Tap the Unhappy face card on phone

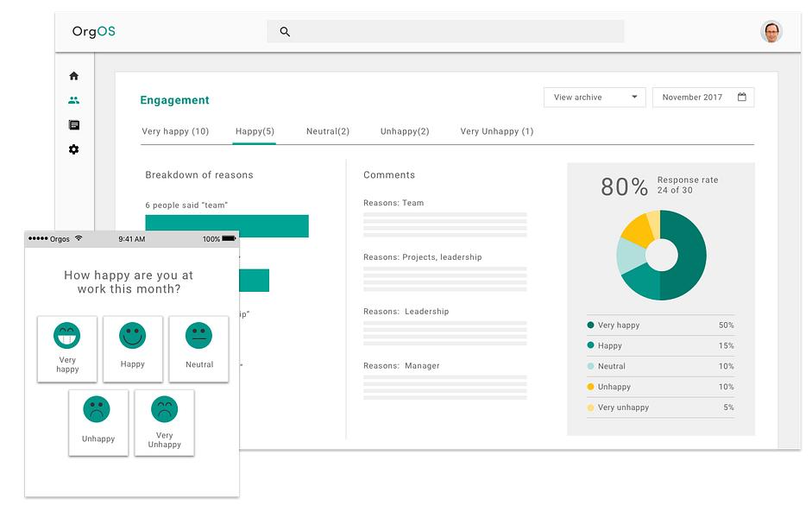point(98,423)
